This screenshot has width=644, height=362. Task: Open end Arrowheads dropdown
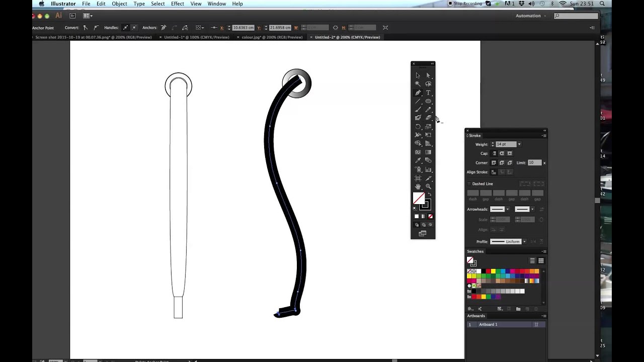532,209
